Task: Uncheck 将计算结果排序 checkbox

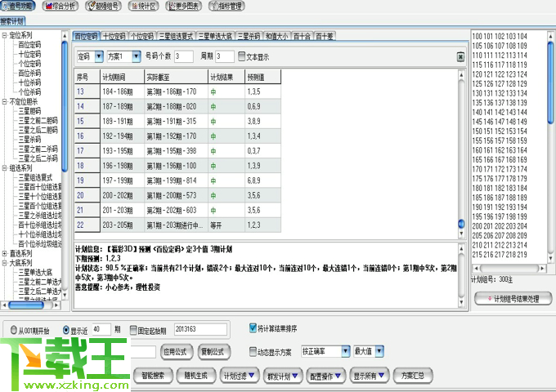Action: point(253,328)
